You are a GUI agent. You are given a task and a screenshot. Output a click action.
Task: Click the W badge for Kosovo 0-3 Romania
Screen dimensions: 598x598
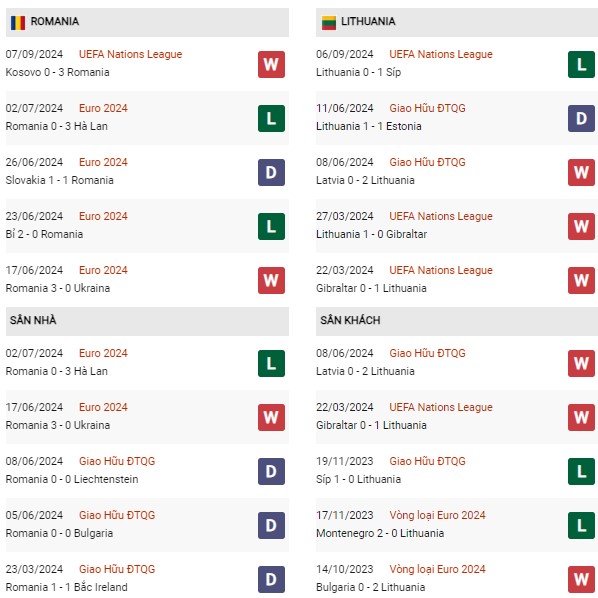click(271, 64)
